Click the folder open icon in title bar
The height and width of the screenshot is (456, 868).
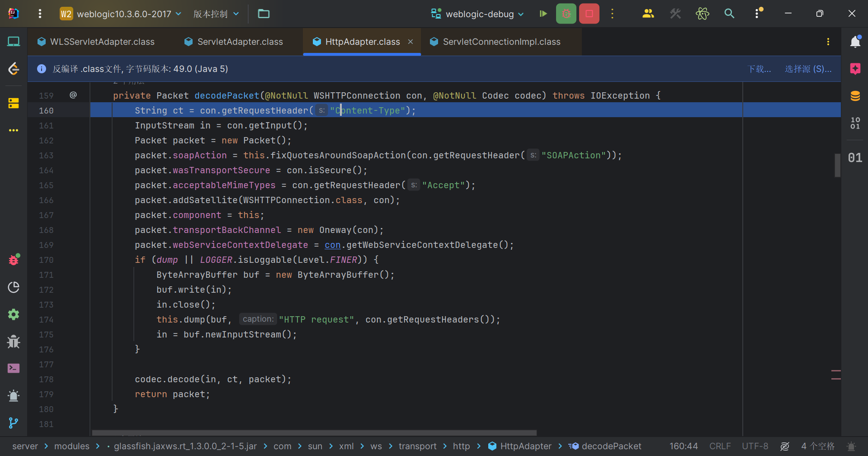point(264,14)
